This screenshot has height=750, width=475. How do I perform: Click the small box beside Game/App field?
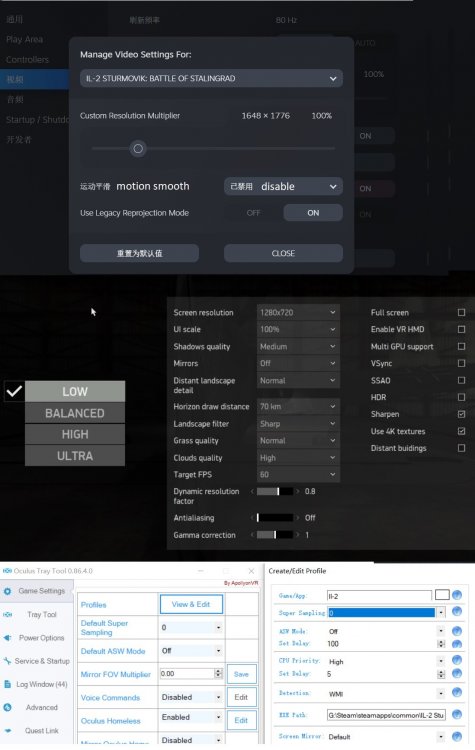pos(442,595)
